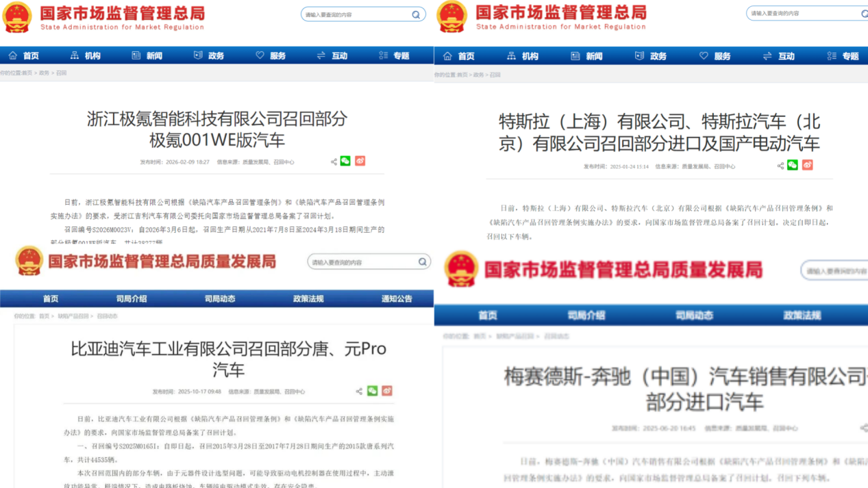868x488 pixels.
Task: Open the 互动 menu on the Tesla recall page
Action: click(x=779, y=56)
